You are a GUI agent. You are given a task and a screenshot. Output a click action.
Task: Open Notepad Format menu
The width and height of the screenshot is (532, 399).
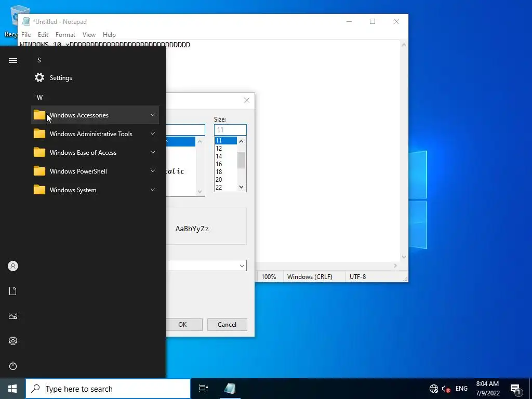pos(65,35)
